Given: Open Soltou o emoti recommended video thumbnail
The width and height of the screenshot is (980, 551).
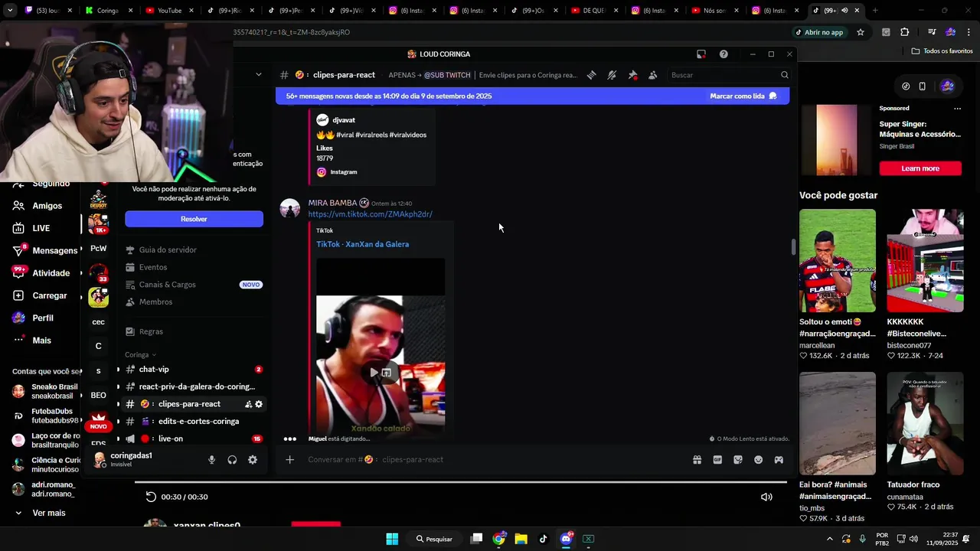Looking at the screenshot, I should 838,260.
